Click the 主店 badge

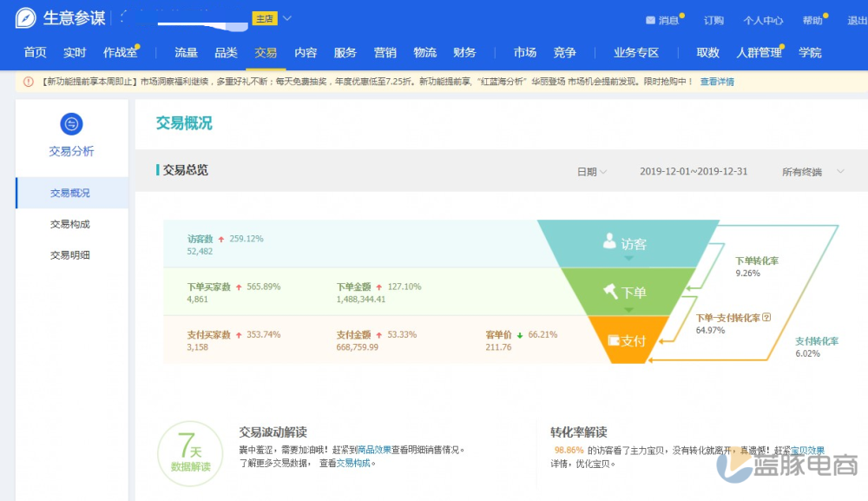(265, 18)
